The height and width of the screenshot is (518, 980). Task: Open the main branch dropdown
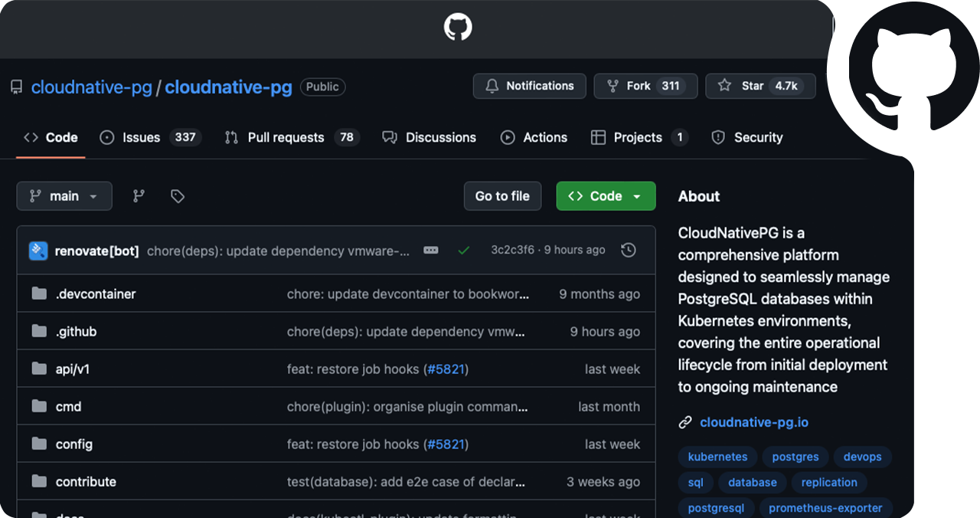pos(64,196)
